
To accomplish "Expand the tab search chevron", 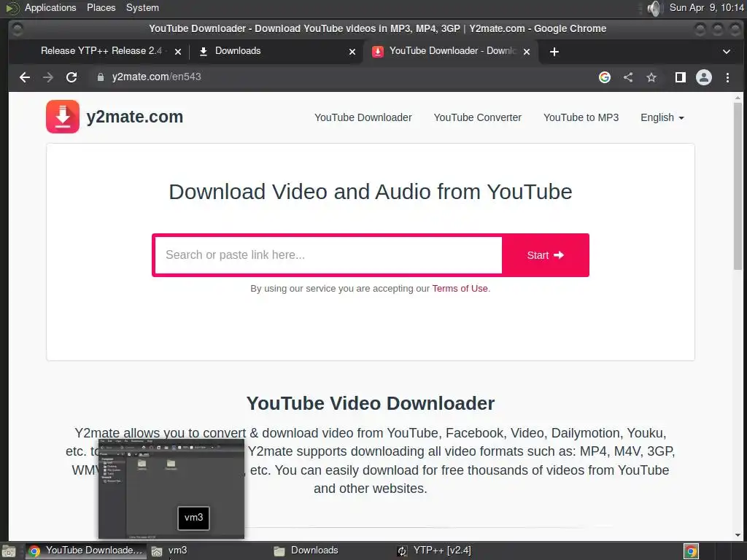I will [726, 52].
